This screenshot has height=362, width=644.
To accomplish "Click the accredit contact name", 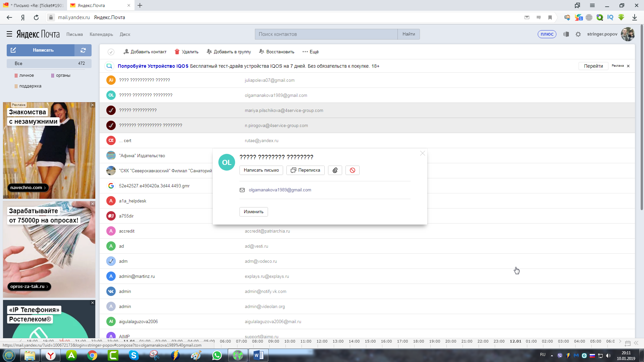I will pos(127,231).
